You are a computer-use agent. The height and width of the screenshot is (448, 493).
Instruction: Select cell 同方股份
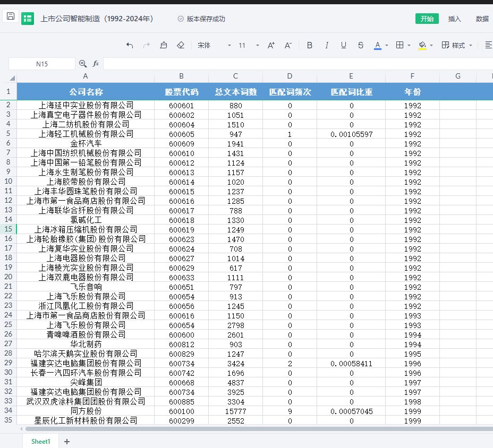click(86, 411)
